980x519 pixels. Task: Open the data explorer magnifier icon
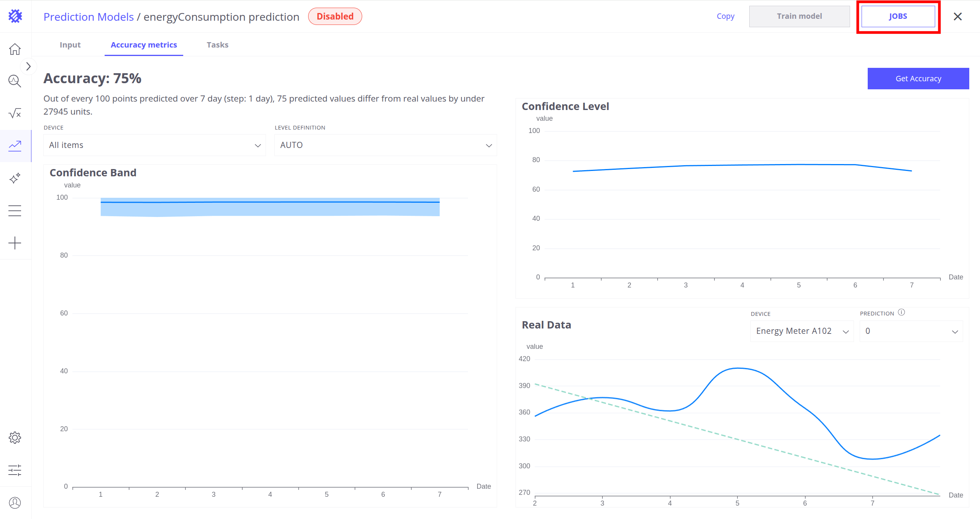15,81
